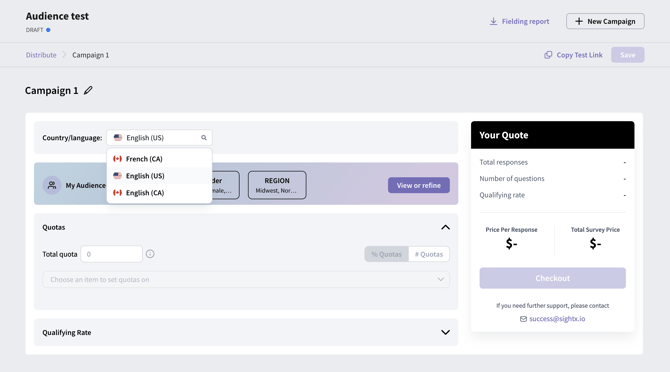Screen dimensions: 670x372
Task: Click the 'My Audience' label
Action: (x=85, y=185)
